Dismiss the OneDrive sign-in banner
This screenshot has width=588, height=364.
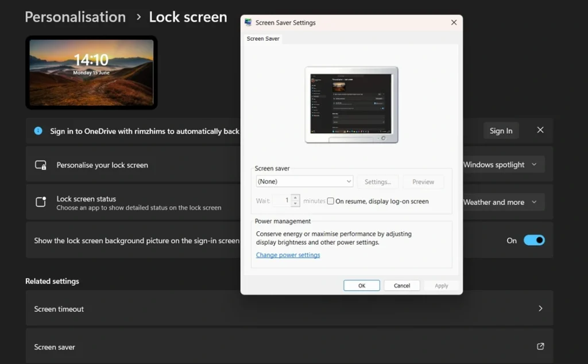pyautogui.click(x=540, y=130)
